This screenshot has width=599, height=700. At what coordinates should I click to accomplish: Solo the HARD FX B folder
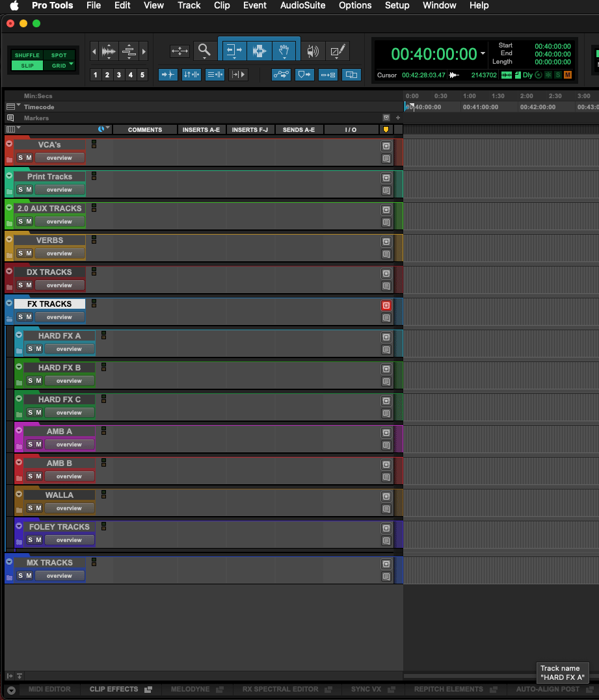tap(30, 380)
